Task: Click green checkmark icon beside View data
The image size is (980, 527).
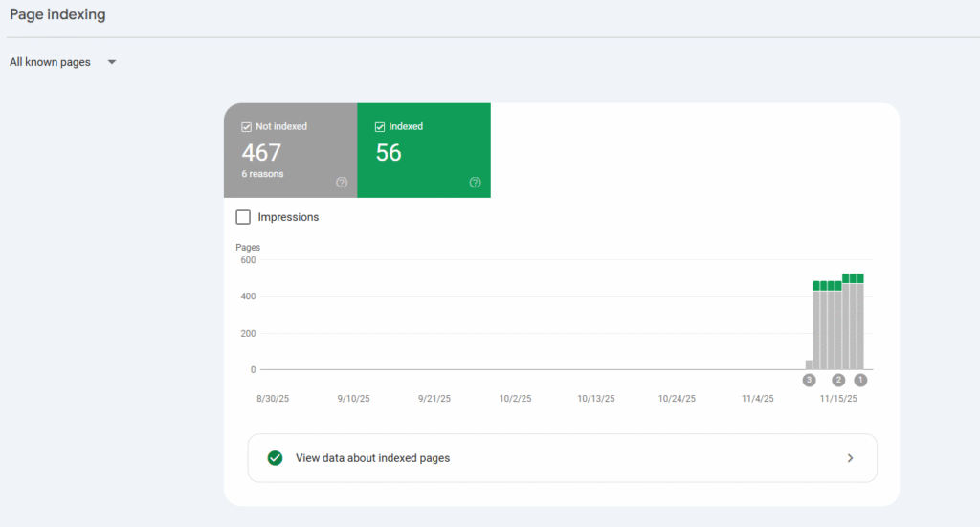Action: [276, 458]
